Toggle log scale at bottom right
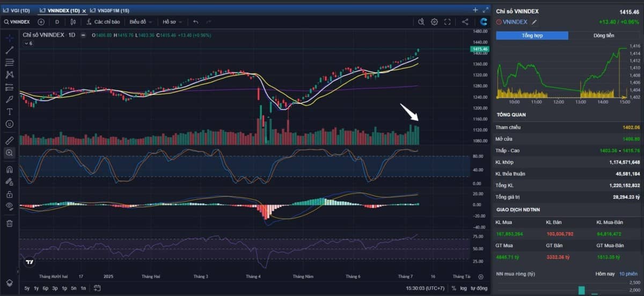 463,288
